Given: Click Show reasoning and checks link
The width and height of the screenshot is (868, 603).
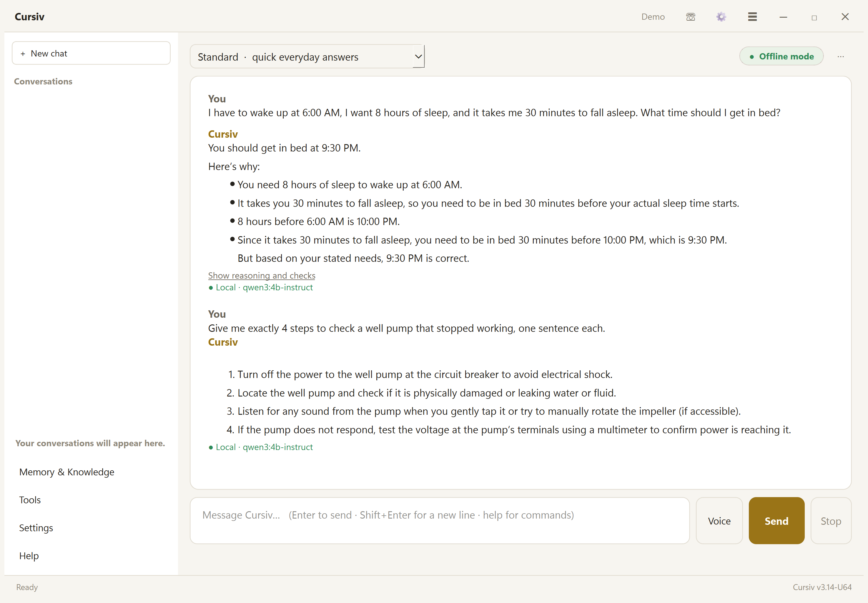Looking at the screenshot, I should point(262,275).
